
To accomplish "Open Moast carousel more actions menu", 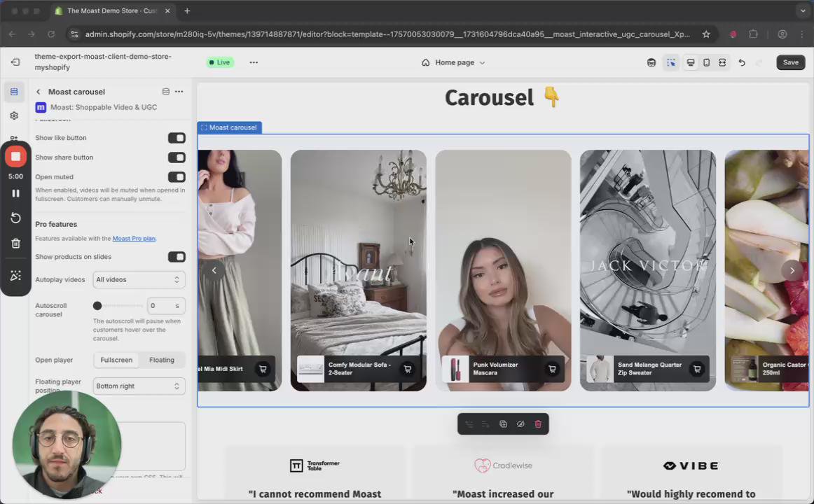I will 179,92.
